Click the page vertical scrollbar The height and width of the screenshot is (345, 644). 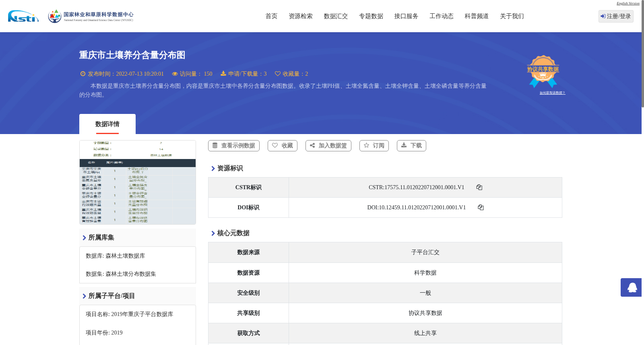pos(643,54)
